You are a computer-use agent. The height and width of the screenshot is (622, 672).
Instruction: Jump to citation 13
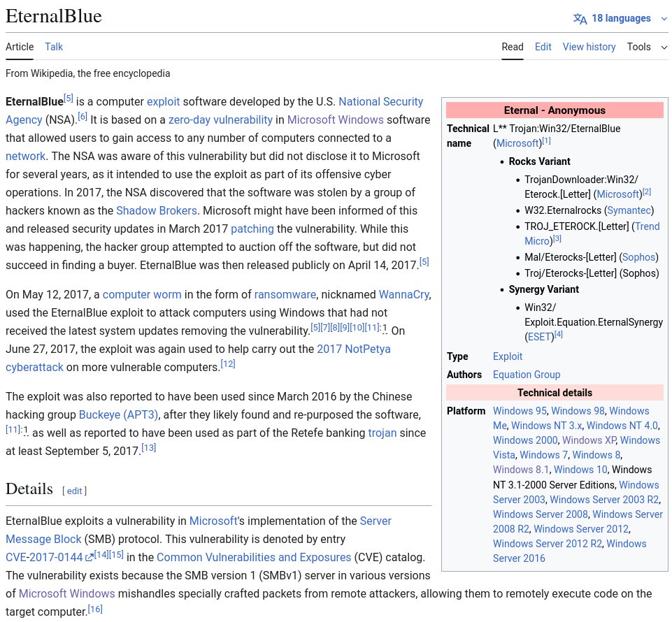click(149, 448)
